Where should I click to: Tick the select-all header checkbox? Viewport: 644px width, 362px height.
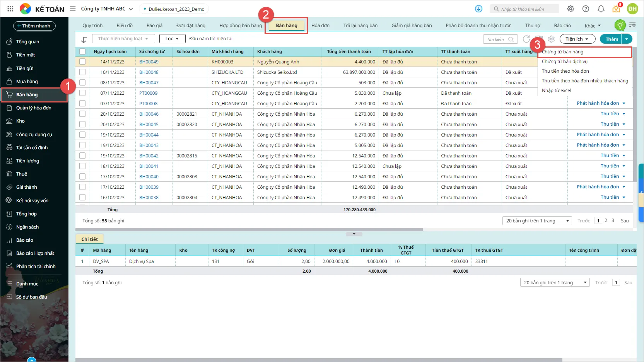point(82,51)
